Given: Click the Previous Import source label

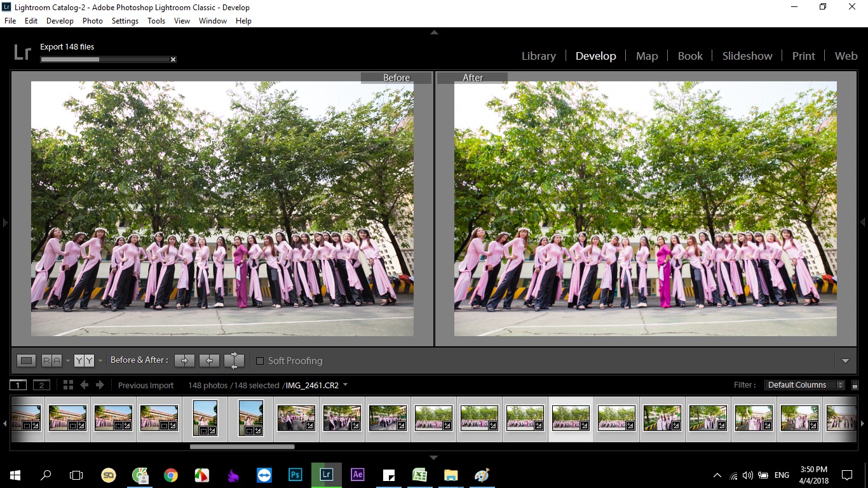Looking at the screenshot, I should [x=146, y=385].
